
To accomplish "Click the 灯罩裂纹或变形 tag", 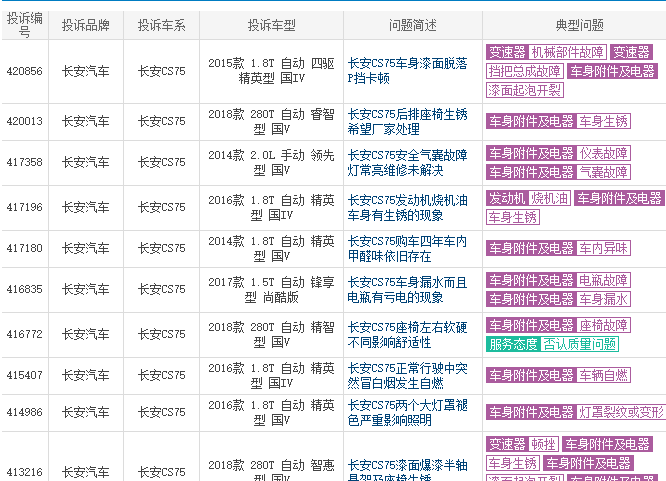I will [x=621, y=412].
